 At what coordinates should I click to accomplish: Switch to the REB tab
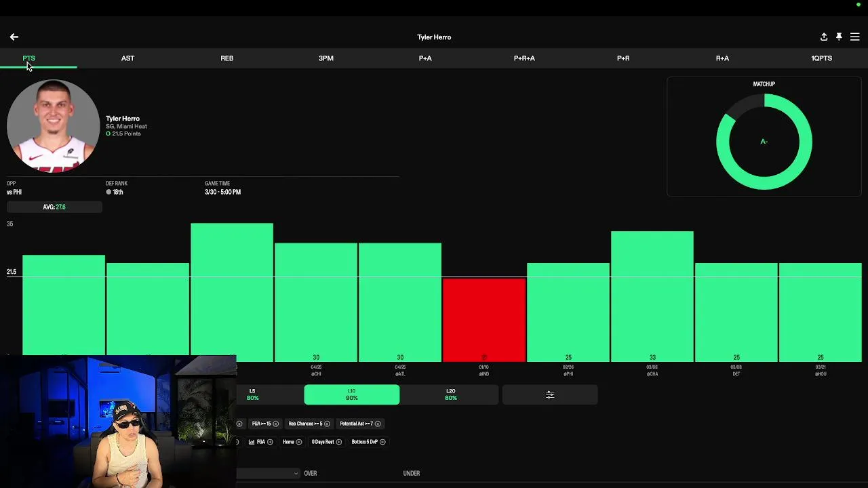(x=227, y=58)
